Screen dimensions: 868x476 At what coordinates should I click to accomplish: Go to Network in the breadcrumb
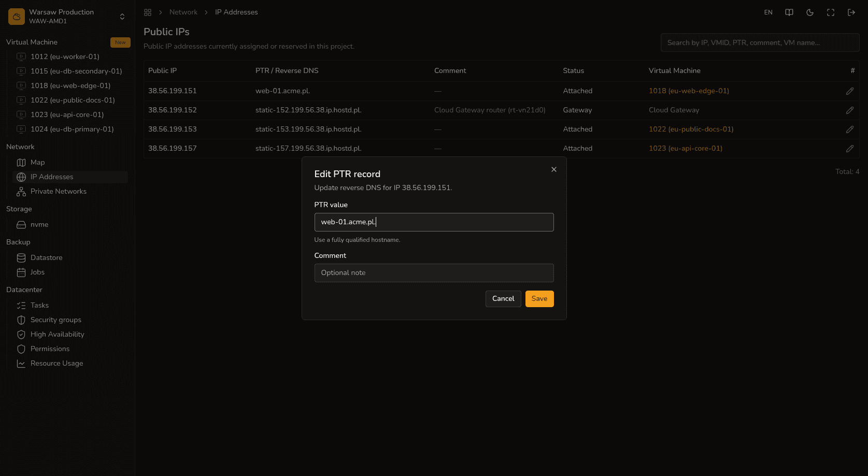tap(183, 12)
